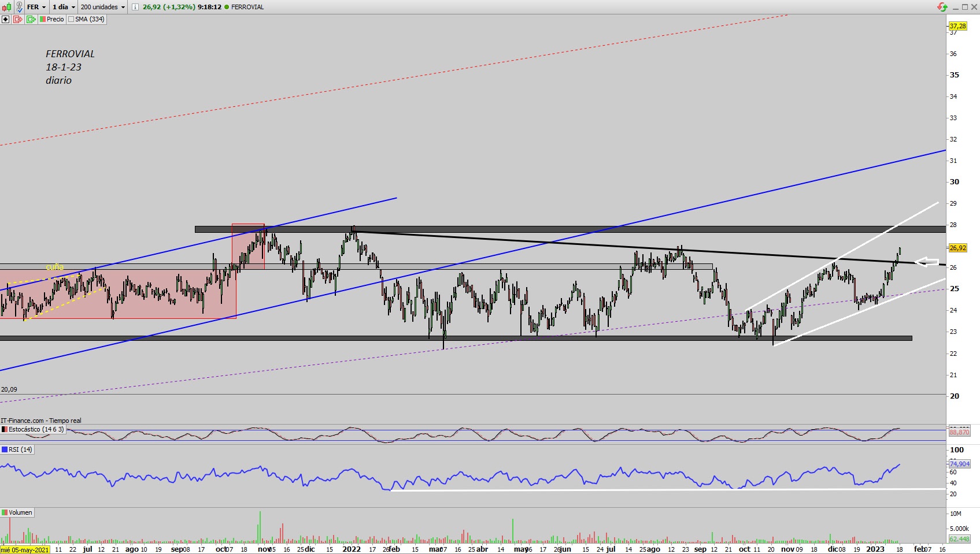The width and height of the screenshot is (980, 554).
Task: Open the FER ticker dropdown
Action: pyautogui.click(x=36, y=7)
